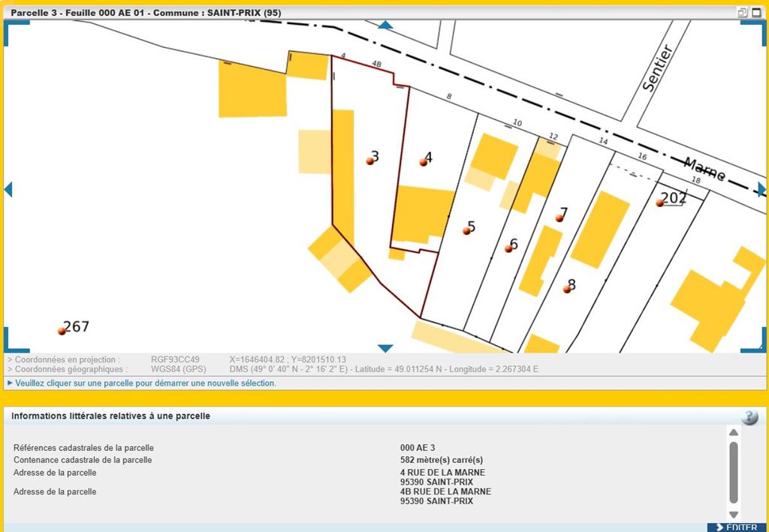Screen dimensions: 769x532
Task: Pan the map east with right arrow
Action: pos(761,189)
